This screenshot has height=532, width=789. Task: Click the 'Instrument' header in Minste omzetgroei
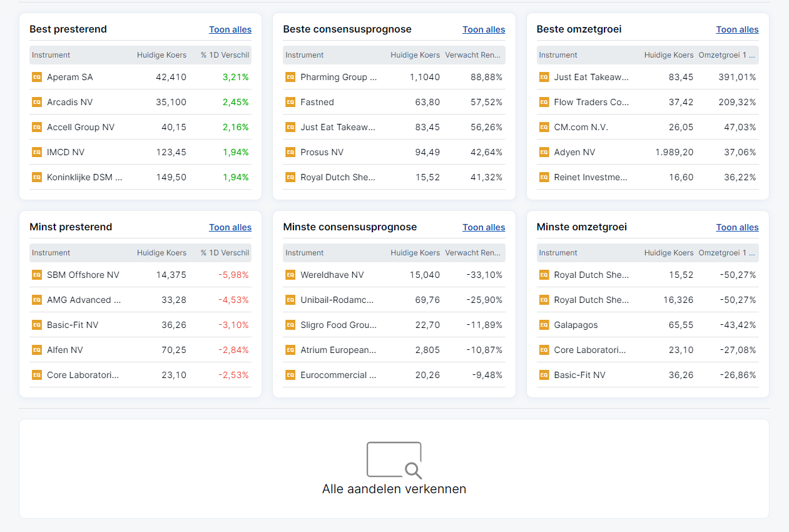[x=558, y=253]
